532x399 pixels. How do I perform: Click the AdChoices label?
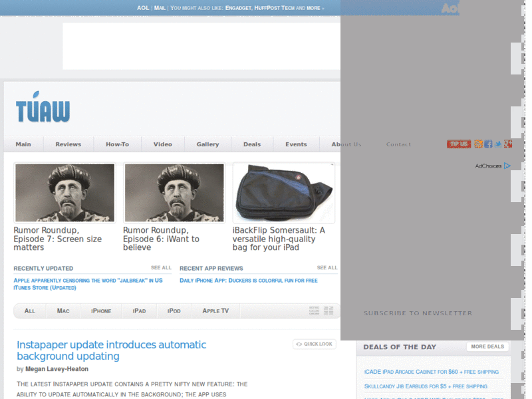(488, 166)
